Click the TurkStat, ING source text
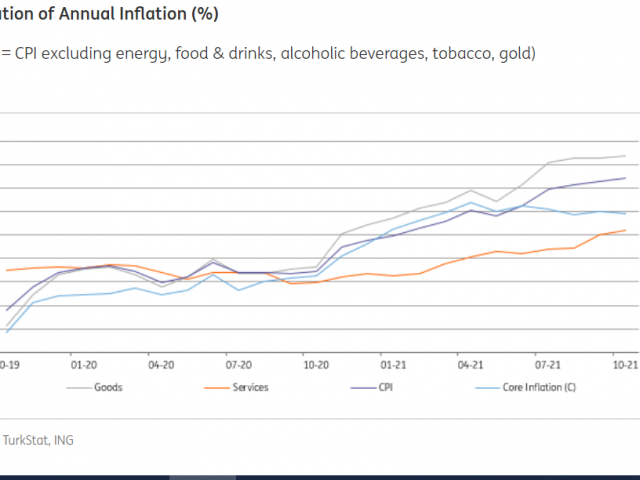 (x=38, y=439)
